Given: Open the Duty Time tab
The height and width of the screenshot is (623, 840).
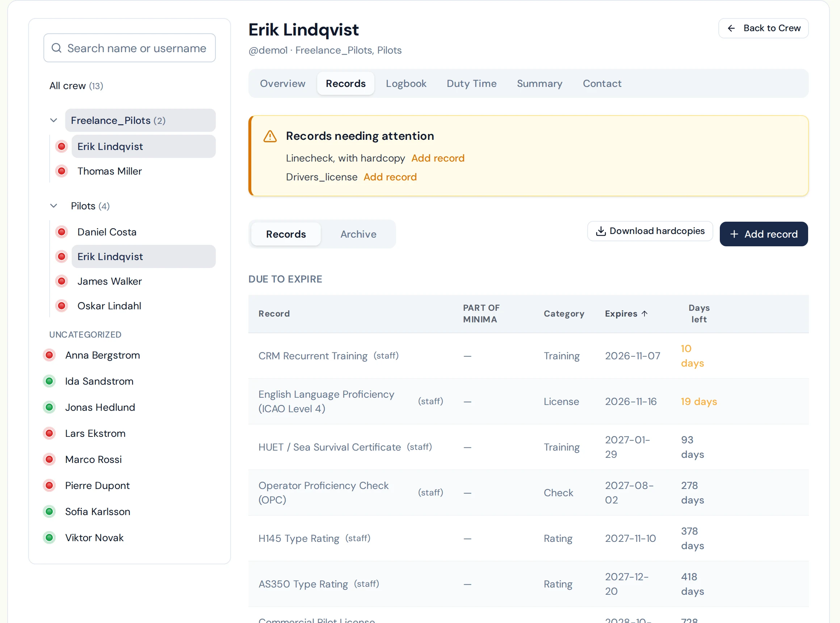Looking at the screenshot, I should pyautogui.click(x=471, y=83).
